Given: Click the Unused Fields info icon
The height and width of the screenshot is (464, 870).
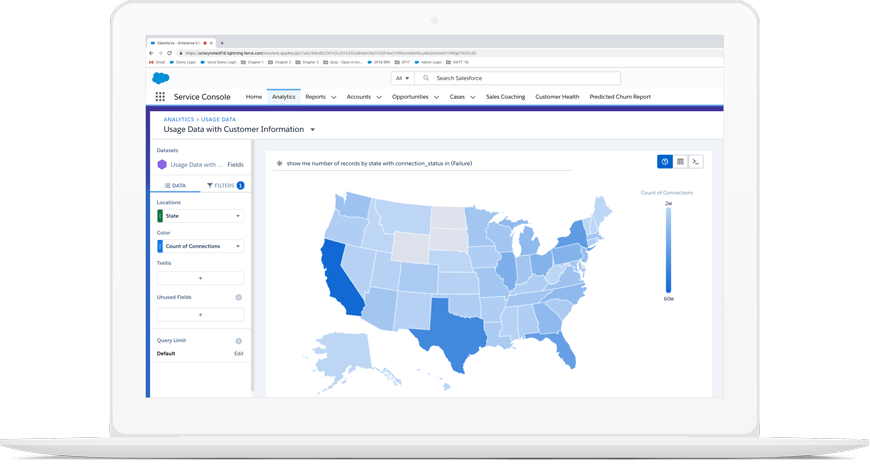Looking at the screenshot, I should (x=238, y=297).
